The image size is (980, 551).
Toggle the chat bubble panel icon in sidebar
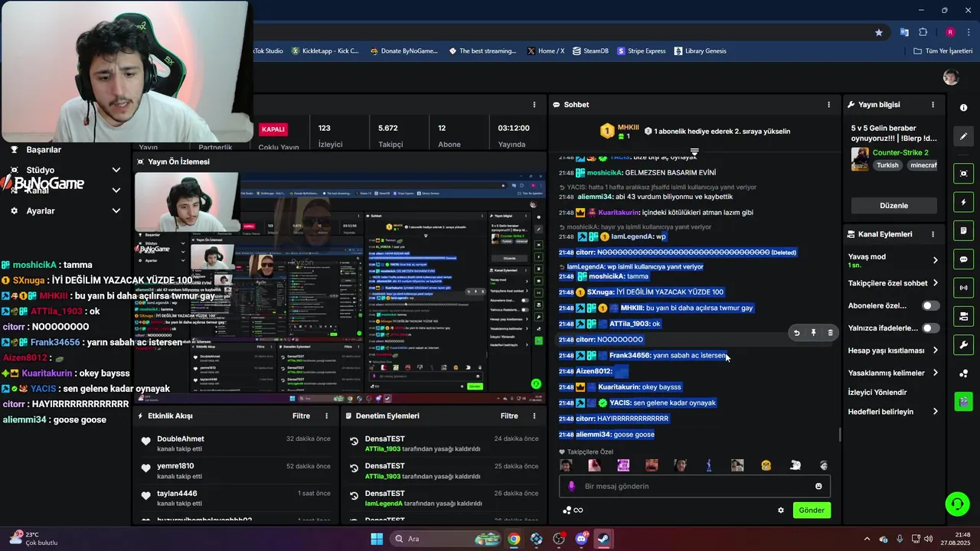tap(964, 259)
